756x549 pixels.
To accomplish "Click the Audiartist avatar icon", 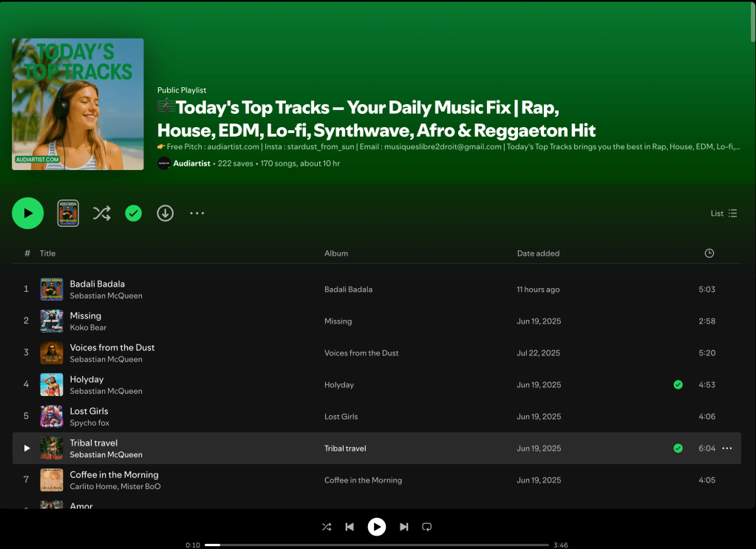I will coord(164,163).
